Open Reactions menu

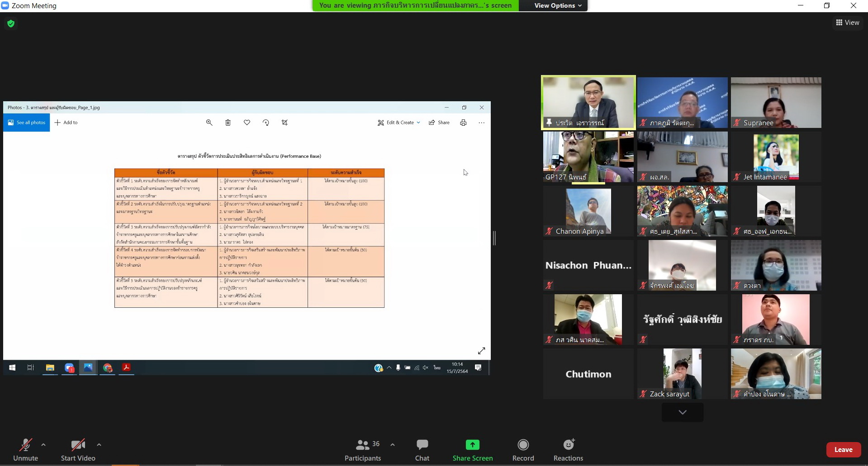[568, 450]
